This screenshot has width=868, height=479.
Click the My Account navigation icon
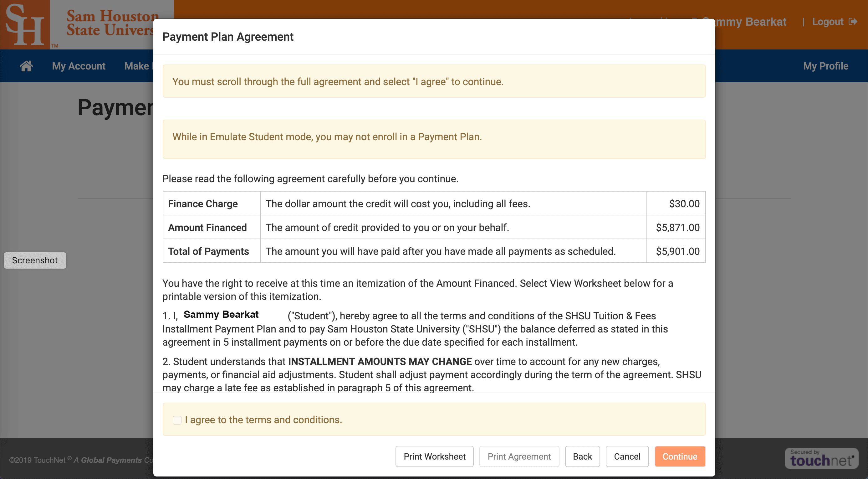(79, 65)
